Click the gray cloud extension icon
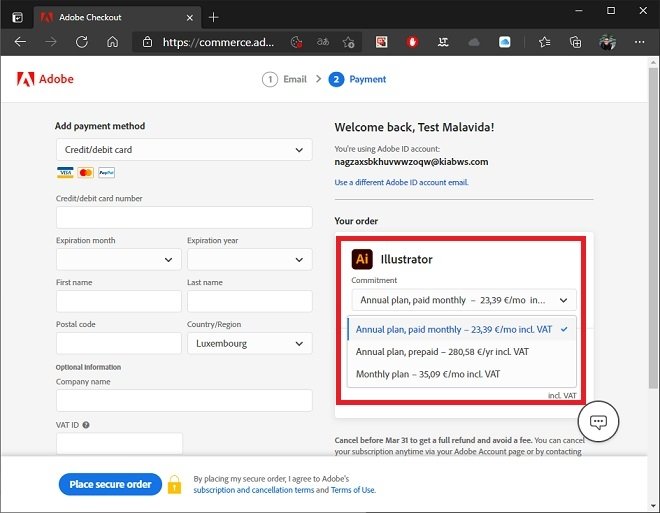This screenshot has width=660, height=513. 474,42
